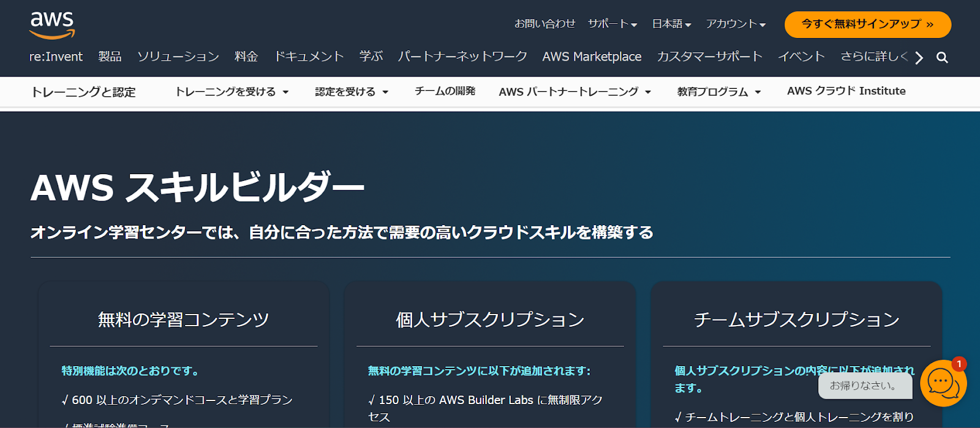Screen dimensions: 980x428
Task: Open the 日本語 language dropdown
Action: (671, 24)
